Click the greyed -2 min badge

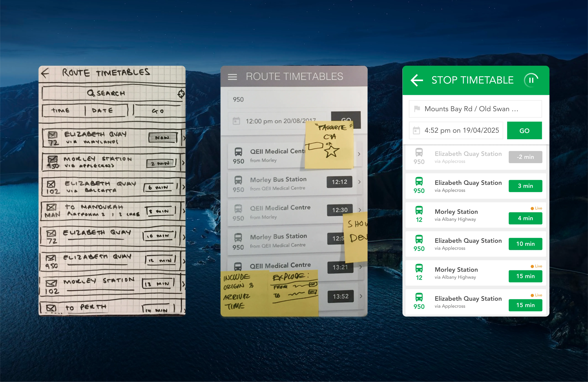click(525, 157)
